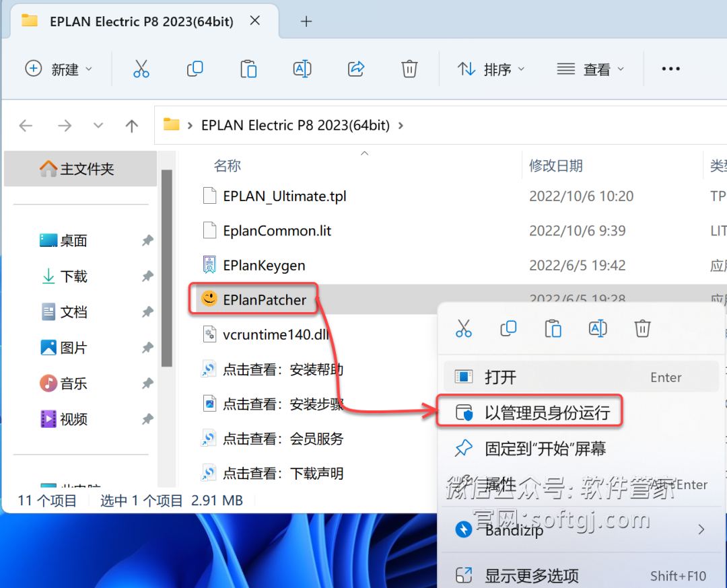Expand the 排序 sort dropdown

coord(491,69)
